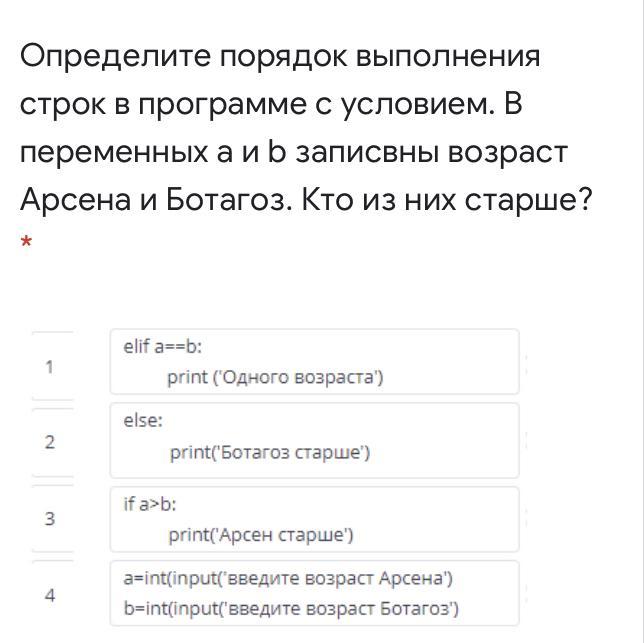The width and height of the screenshot is (644, 643).
Task: Click the question heading 'Определите порядок выполнения'
Action: click(280, 57)
